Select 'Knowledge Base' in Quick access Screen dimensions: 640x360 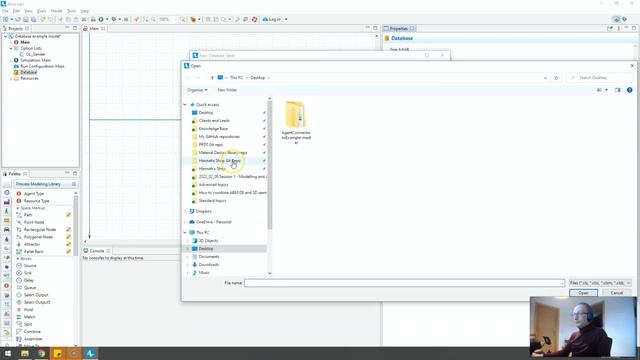pyautogui.click(x=213, y=129)
